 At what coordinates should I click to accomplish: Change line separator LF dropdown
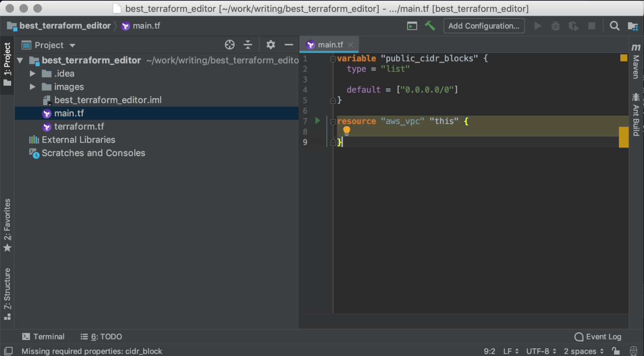[511, 351]
